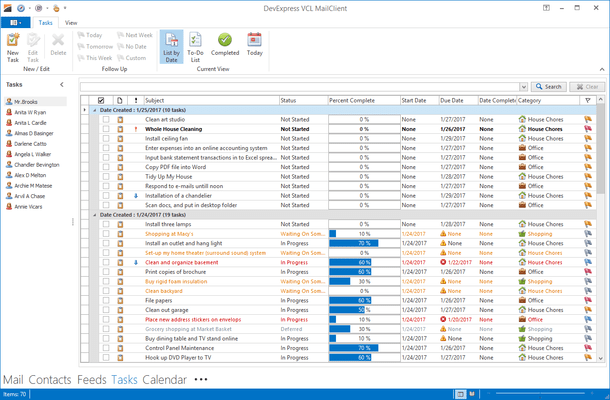Tick the checkbox for Clean art studio
The height and width of the screenshot is (400, 610).
[105, 119]
